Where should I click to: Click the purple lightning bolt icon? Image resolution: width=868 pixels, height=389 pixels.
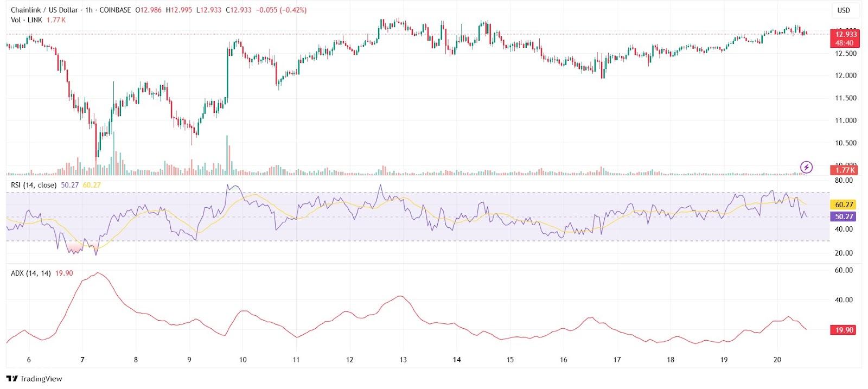point(807,167)
